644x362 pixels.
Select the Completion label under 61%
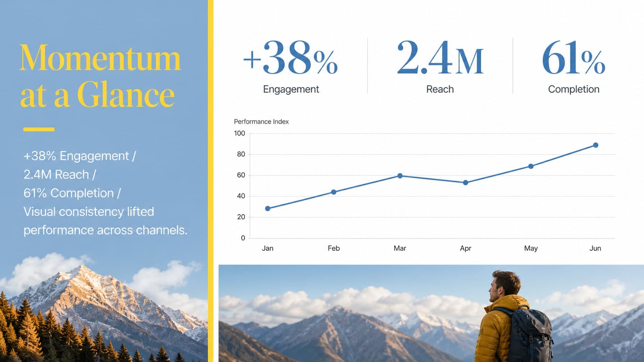[x=574, y=89]
